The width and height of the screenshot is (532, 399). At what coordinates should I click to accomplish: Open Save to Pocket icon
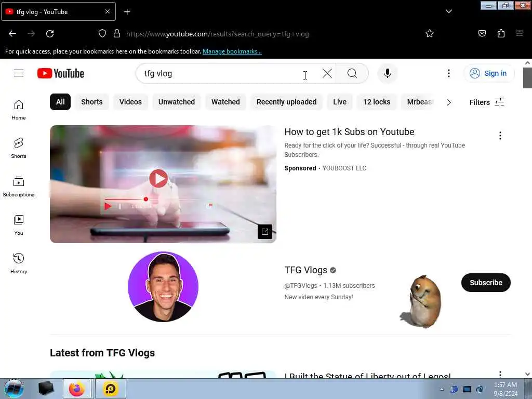(482, 34)
